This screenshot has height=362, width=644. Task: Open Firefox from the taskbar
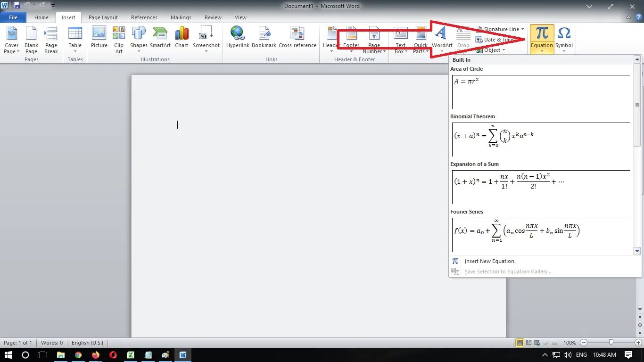pyautogui.click(x=96, y=355)
